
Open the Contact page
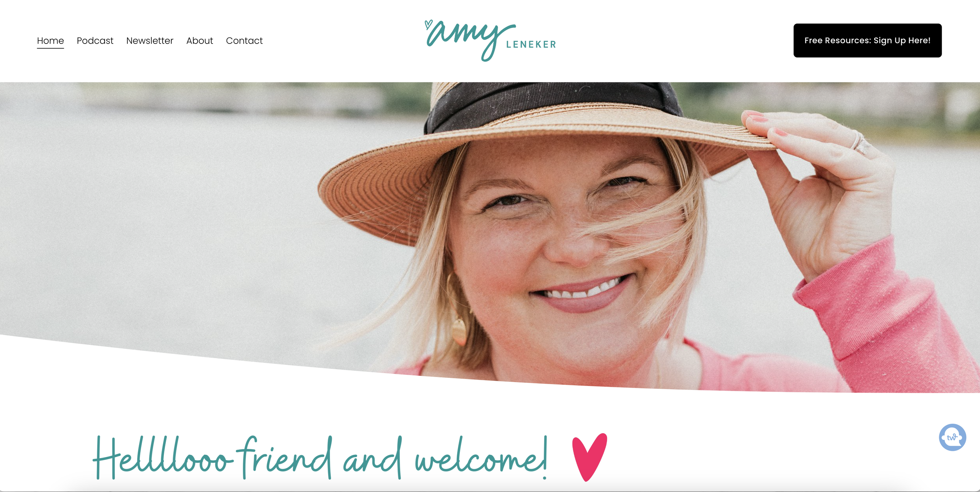pos(244,41)
